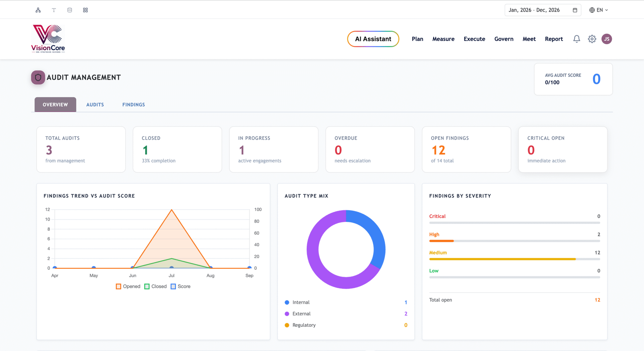Click the globe language icon
The height and width of the screenshot is (351, 644).
[x=592, y=10]
